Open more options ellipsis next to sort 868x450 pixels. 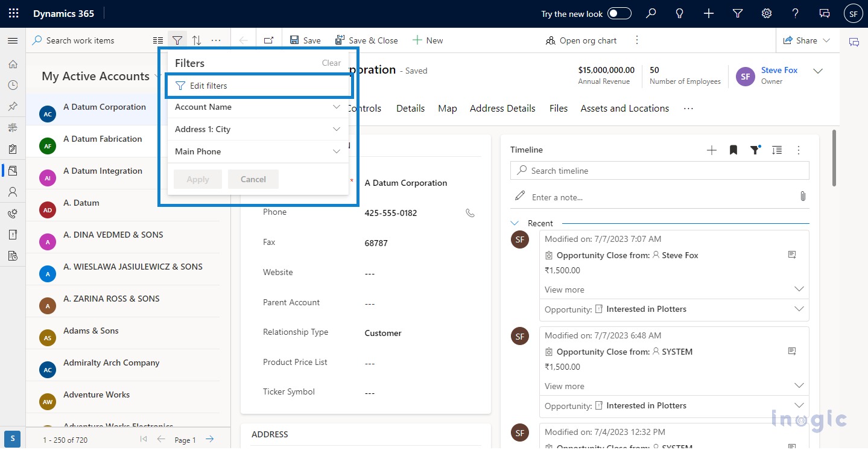pyautogui.click(x=216, y=40)
